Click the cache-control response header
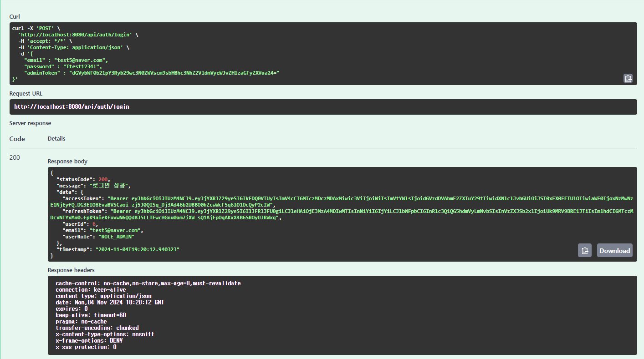Image resolution: width=644 pixels, height=359 pixels. [148, 283]
